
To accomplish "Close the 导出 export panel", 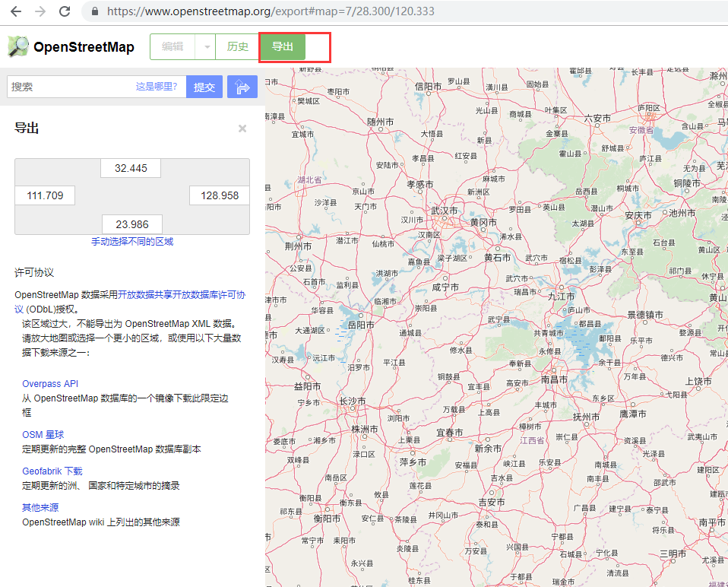I will [242, 129].
